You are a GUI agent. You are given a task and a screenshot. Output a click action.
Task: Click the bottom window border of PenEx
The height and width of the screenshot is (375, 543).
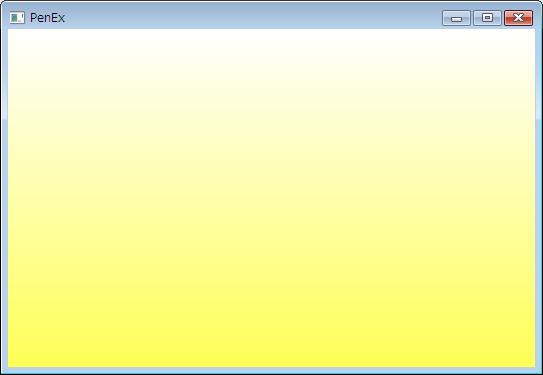point(272,370)
